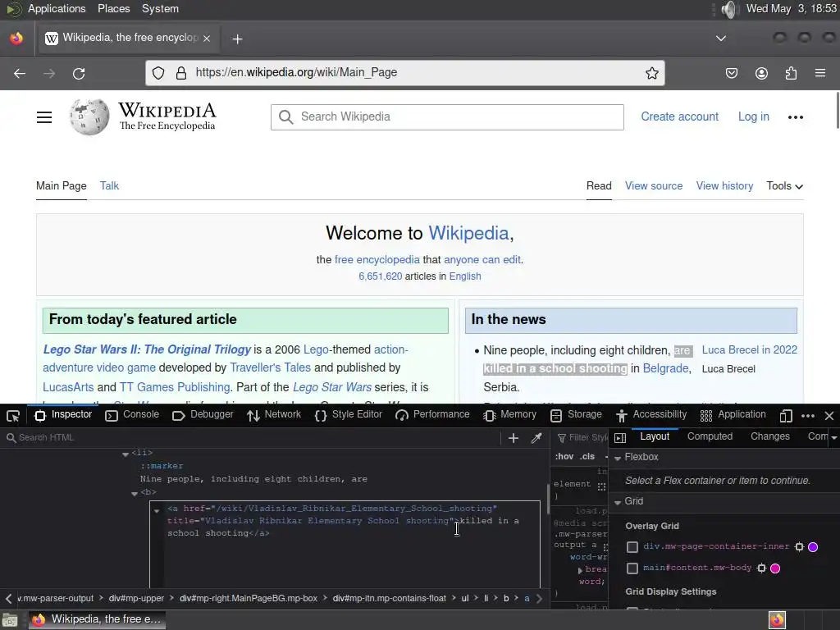Open DevTools more options ellipsis

(808, 416)
